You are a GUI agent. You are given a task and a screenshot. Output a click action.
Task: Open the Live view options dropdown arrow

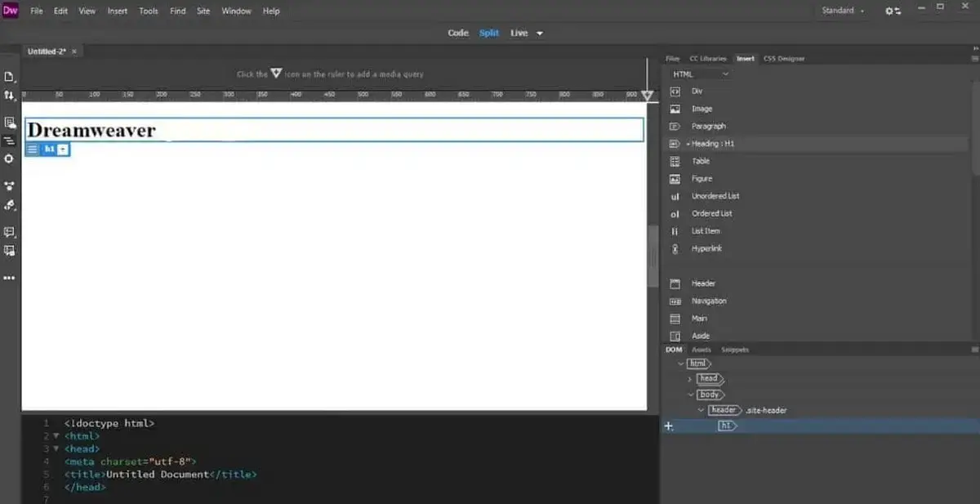pyautogui.click(x=539, y=33)
